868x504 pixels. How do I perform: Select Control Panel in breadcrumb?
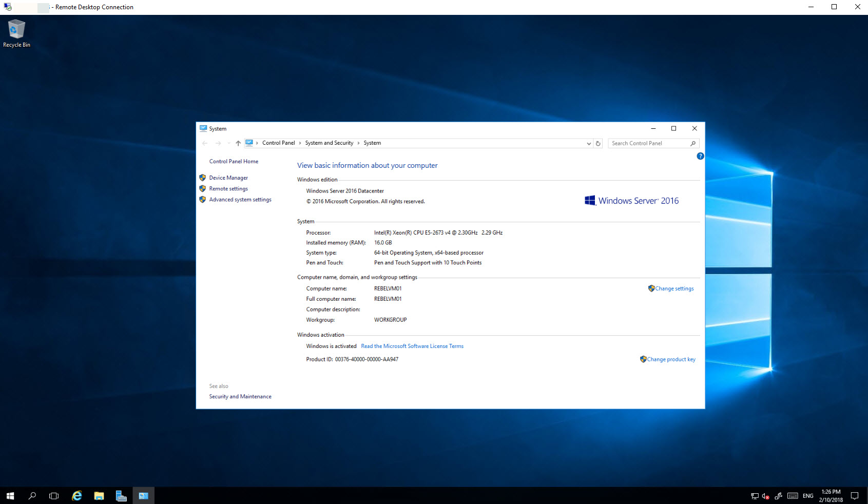pos(278,143)
